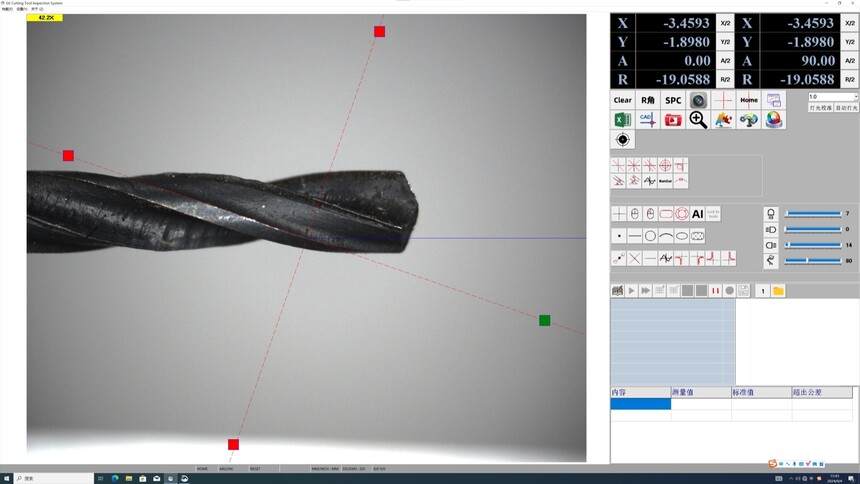Click the round record button

pos(729,291)
